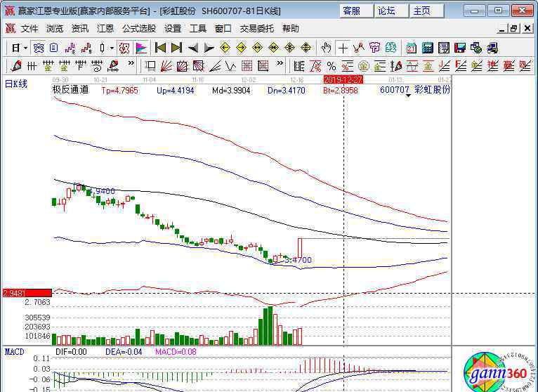Click the red pencil drawing tool

tap(15, 66)
